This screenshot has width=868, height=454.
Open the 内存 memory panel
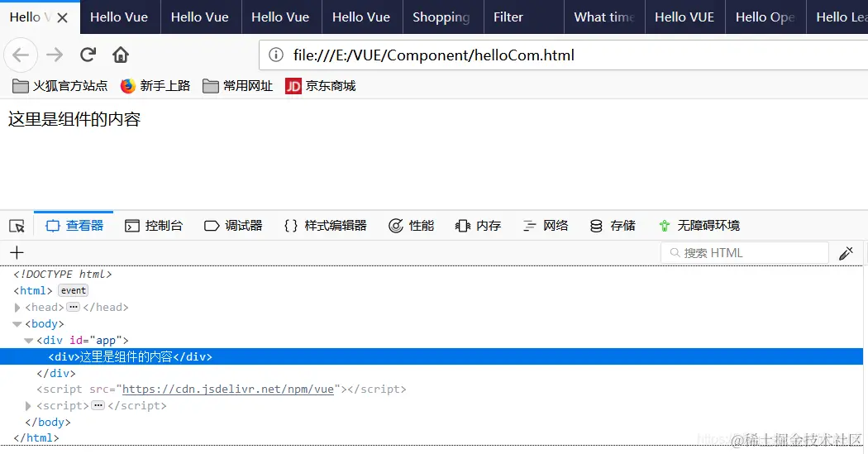coord(479,226)
